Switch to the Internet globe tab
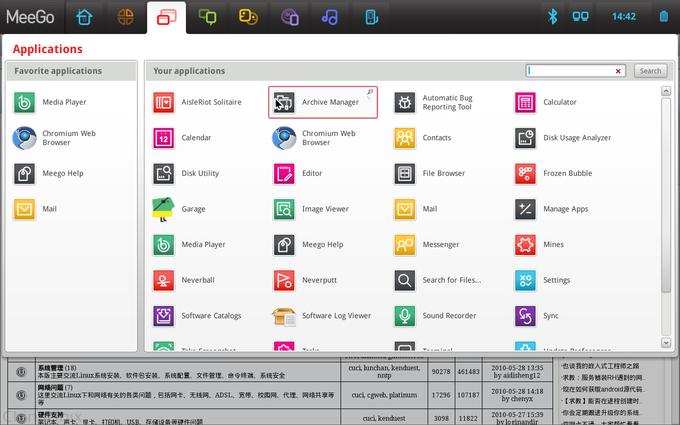 tap(126, 17)
